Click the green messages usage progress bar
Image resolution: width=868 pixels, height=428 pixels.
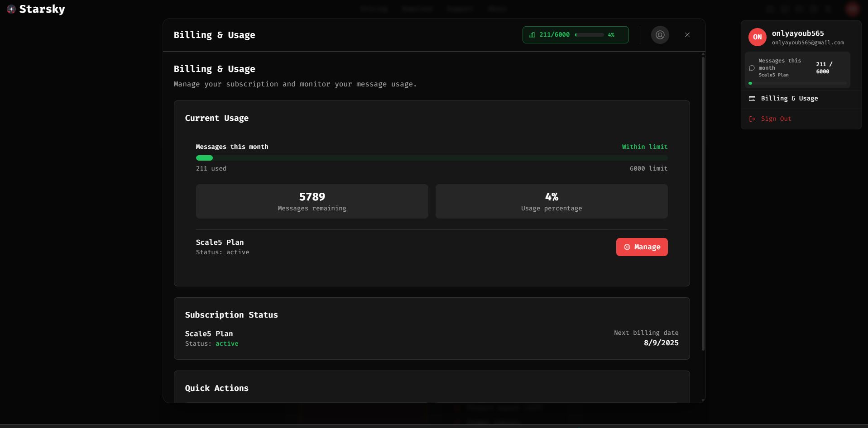click(432, 158)
